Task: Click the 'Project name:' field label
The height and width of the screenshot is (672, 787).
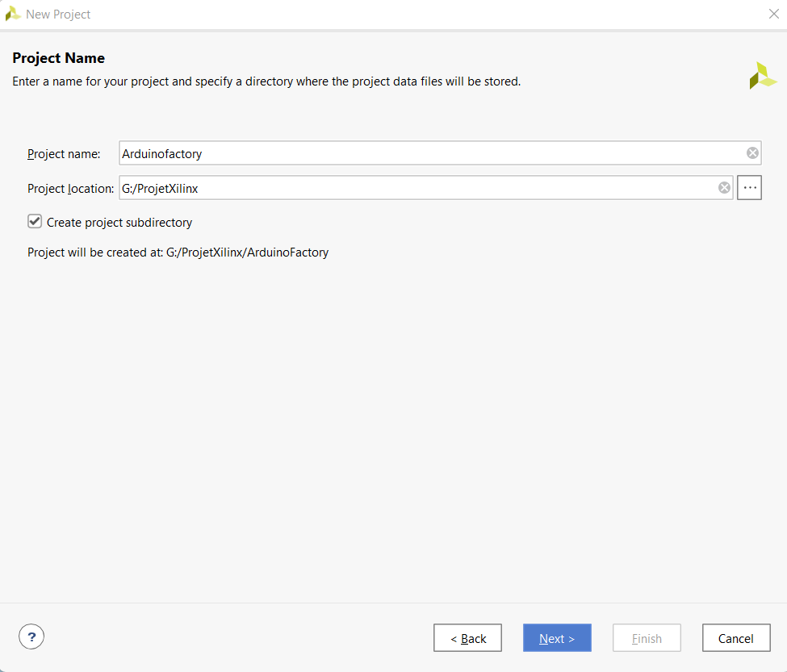Action: (64, 154)
